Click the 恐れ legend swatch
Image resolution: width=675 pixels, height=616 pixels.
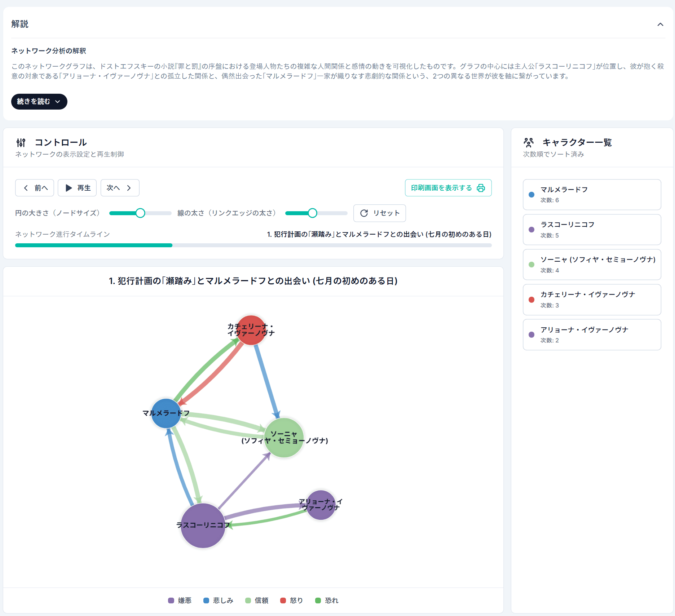pyautogui.click(x=318, y=601)
